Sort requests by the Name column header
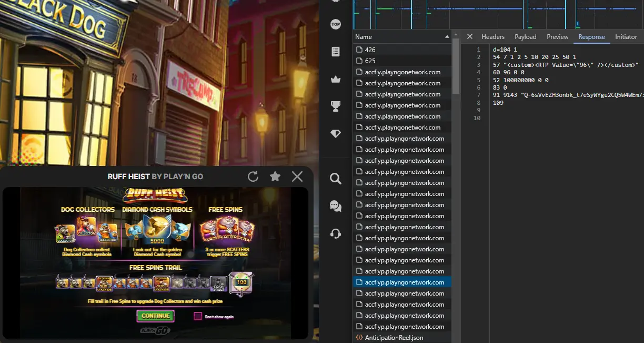The width and height of the screenshot is (644, 343). [x=402, y=37]
